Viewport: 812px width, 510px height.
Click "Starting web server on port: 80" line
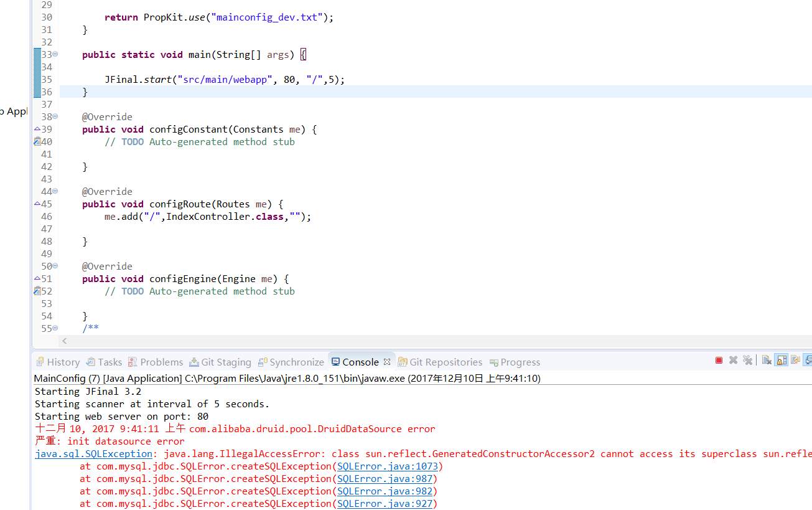pos(121,416)
